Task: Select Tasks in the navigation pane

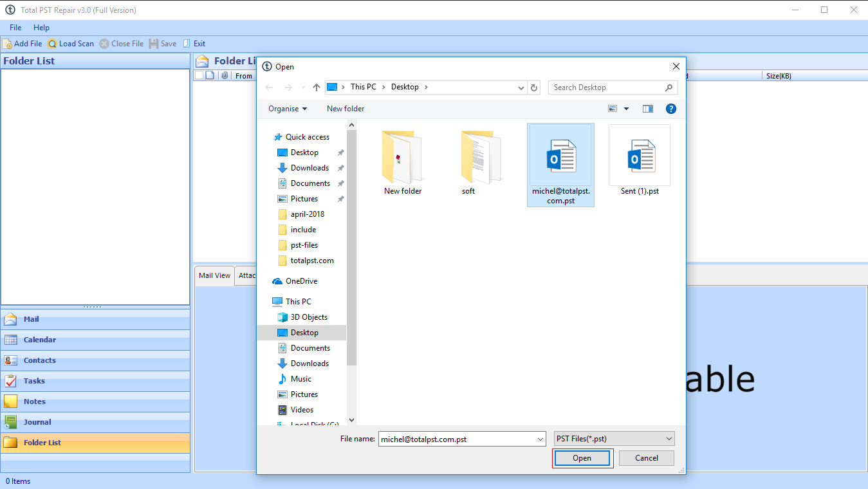Action: point(95,381)
